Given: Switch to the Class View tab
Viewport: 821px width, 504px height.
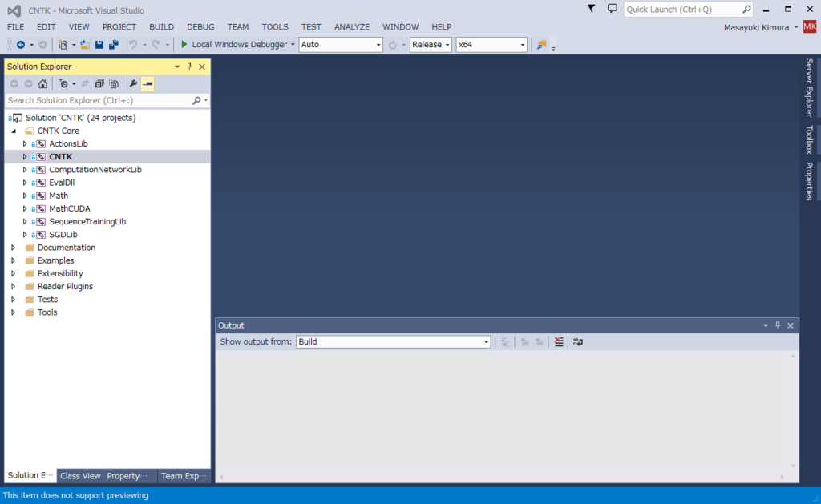Looking at the screenshot, I should (80, 476).
